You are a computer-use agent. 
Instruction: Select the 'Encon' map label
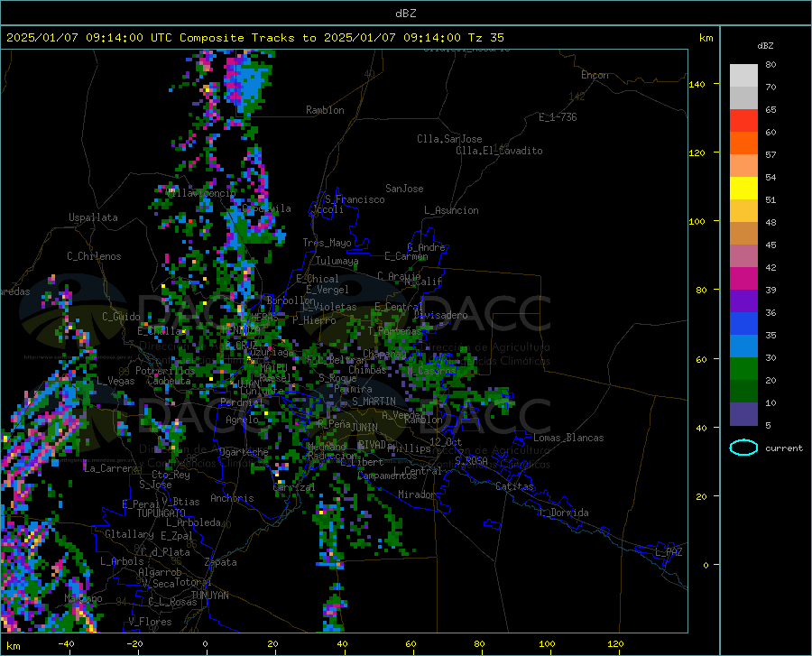[595, 75]
